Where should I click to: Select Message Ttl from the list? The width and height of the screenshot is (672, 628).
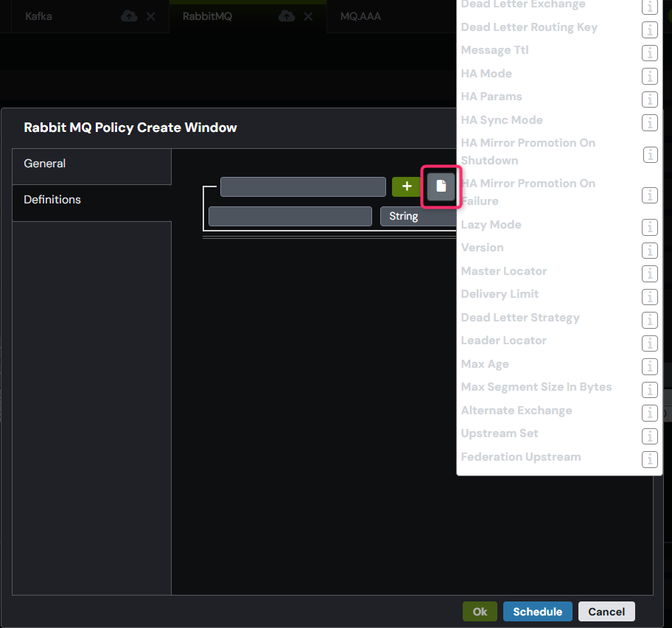[494, 50]
